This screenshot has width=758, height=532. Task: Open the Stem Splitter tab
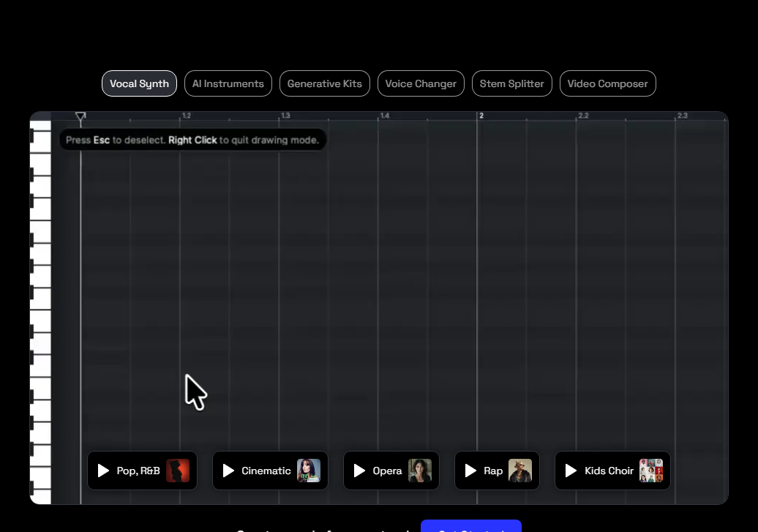[x=512, y=83]
